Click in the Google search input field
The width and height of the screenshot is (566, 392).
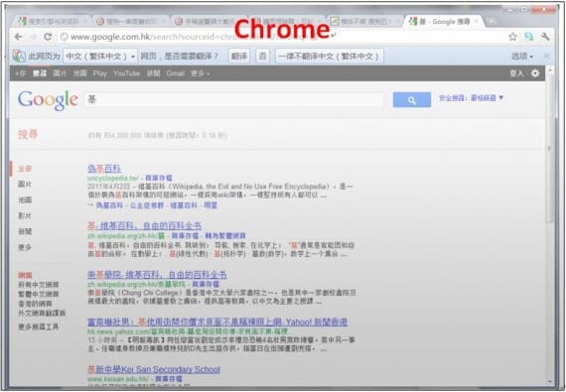234,99
